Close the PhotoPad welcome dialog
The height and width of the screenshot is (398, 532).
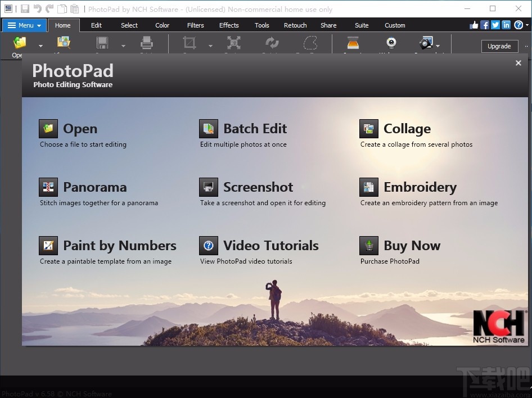(519, 63)
